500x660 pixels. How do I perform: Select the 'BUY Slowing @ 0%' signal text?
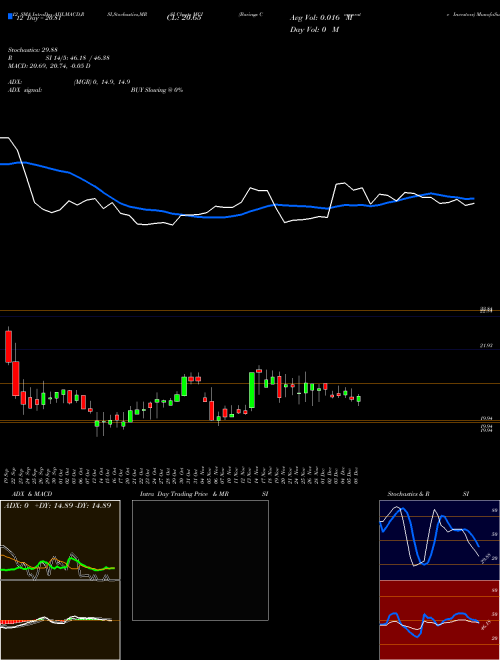157,90
